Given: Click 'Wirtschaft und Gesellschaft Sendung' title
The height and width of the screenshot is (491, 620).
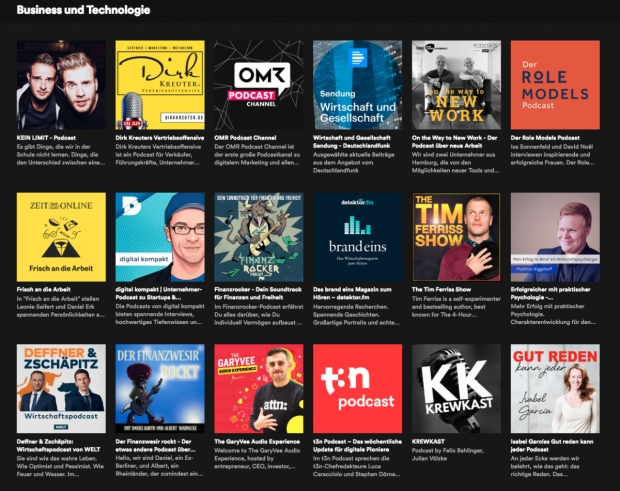Looking at the screenshot, I should click(352, 142).
